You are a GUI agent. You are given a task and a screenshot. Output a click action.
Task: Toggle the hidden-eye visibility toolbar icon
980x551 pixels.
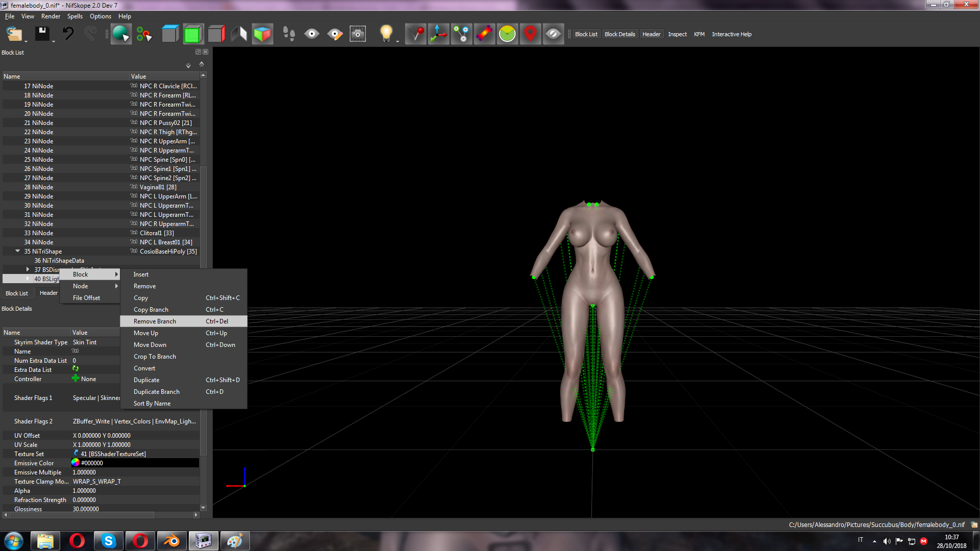pos(553,34)
